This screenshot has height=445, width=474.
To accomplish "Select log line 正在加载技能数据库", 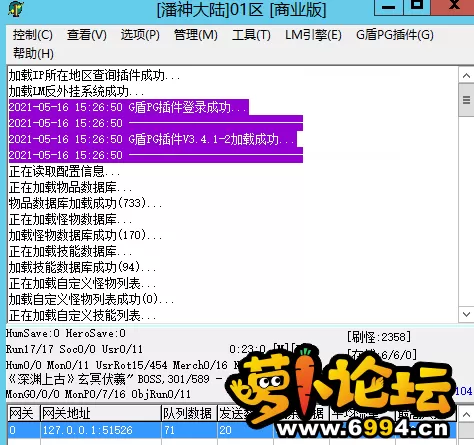I will pos(70,251).
